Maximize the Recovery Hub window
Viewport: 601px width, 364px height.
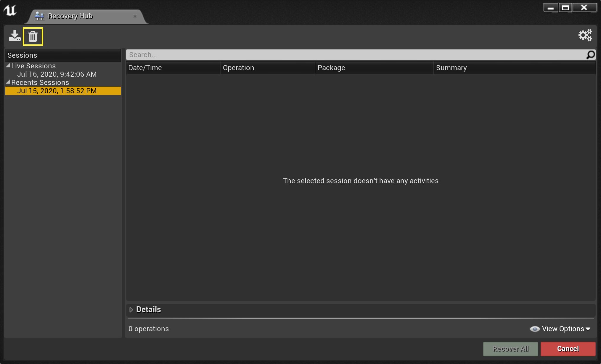click(565, 8)
